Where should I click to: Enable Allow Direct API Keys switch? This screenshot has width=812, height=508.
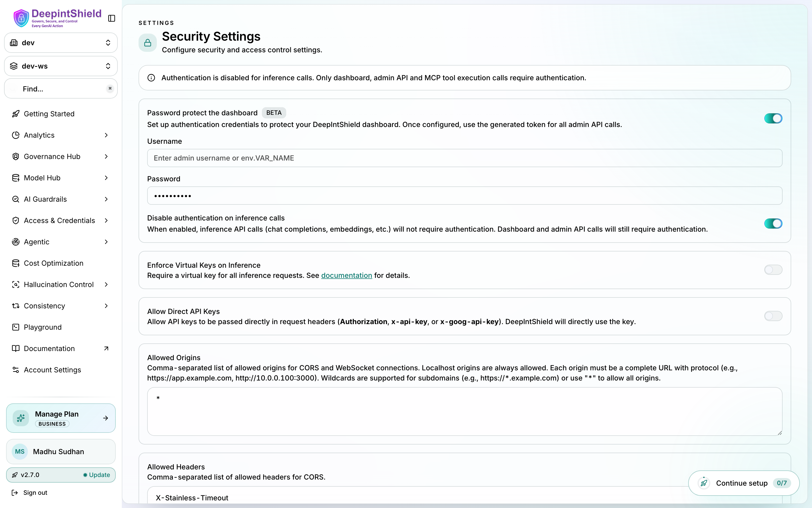click(x=773, y=316)
